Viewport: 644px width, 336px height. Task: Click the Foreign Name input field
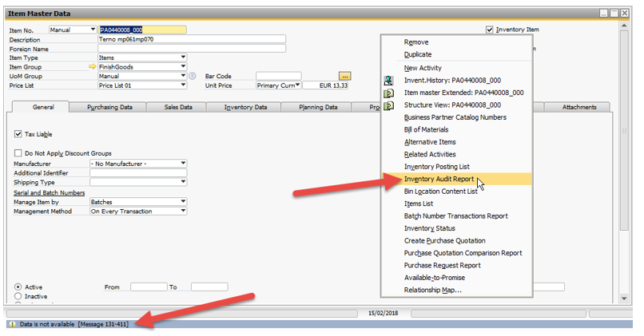click(192, 49)
